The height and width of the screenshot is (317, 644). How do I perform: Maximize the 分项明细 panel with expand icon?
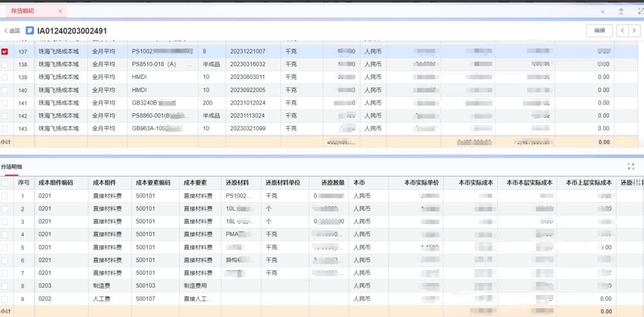pyautogui.click(x=631, y=166)
